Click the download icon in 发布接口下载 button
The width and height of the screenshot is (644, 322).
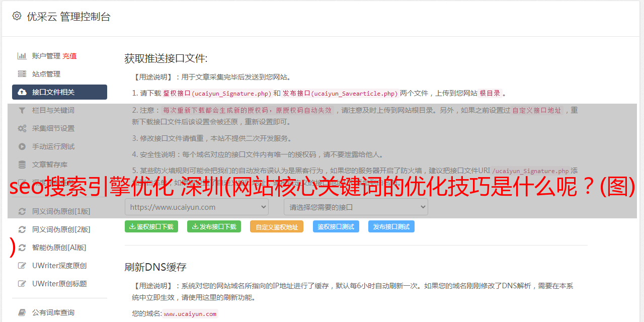pyautogui.click(x=195, y=227)
